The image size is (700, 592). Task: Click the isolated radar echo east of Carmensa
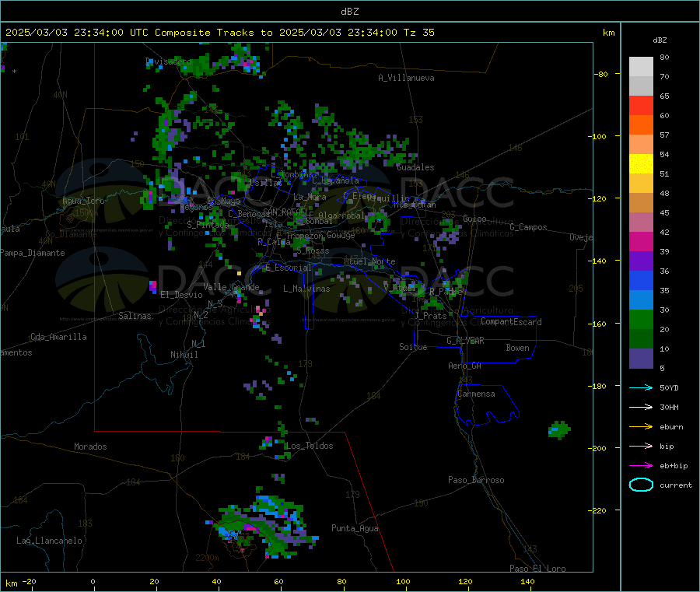coord(559,430)
